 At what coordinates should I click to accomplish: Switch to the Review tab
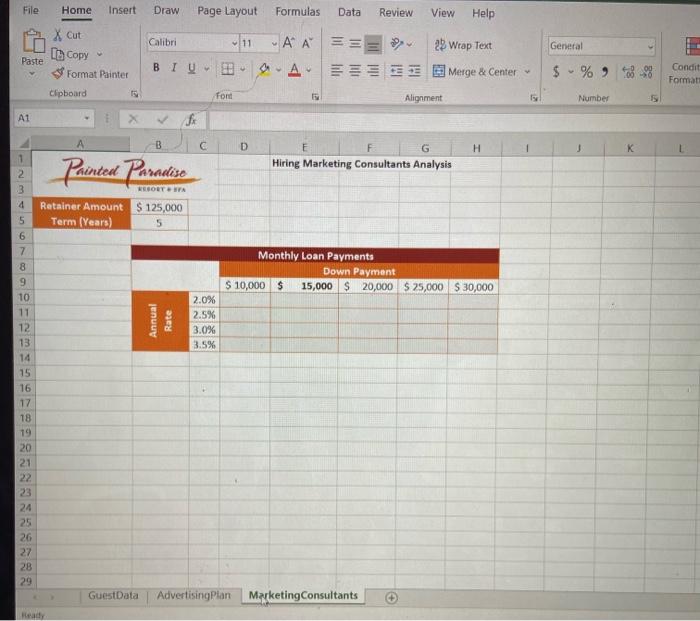point(396,13)
